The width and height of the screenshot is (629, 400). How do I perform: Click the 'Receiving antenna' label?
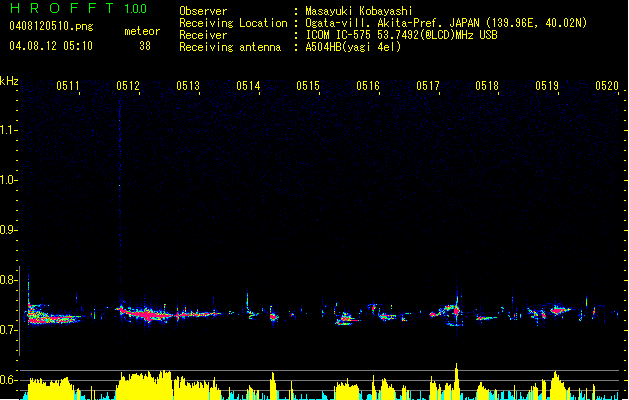tap(230, 47)
